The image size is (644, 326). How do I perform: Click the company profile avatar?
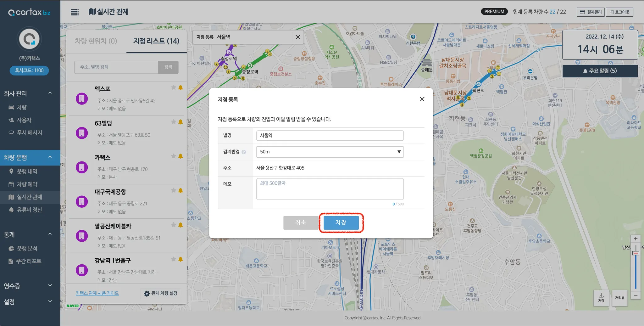[x=29, y=39]
